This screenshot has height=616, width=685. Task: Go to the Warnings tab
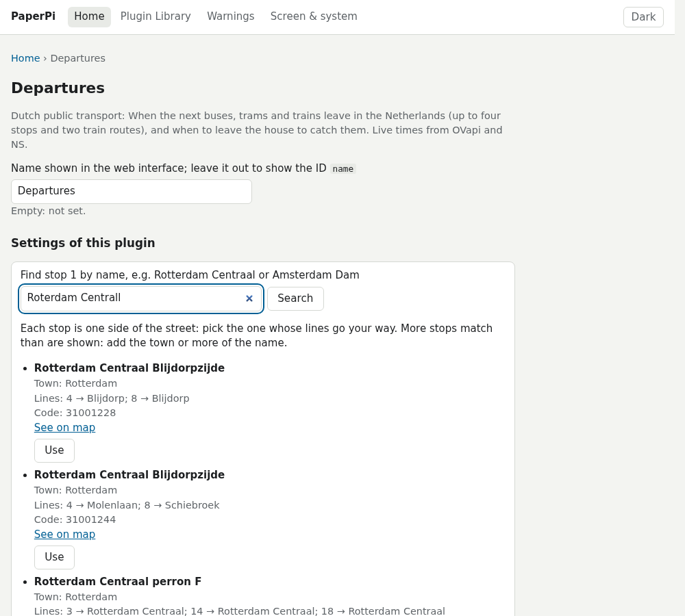[x=231, y=16]
